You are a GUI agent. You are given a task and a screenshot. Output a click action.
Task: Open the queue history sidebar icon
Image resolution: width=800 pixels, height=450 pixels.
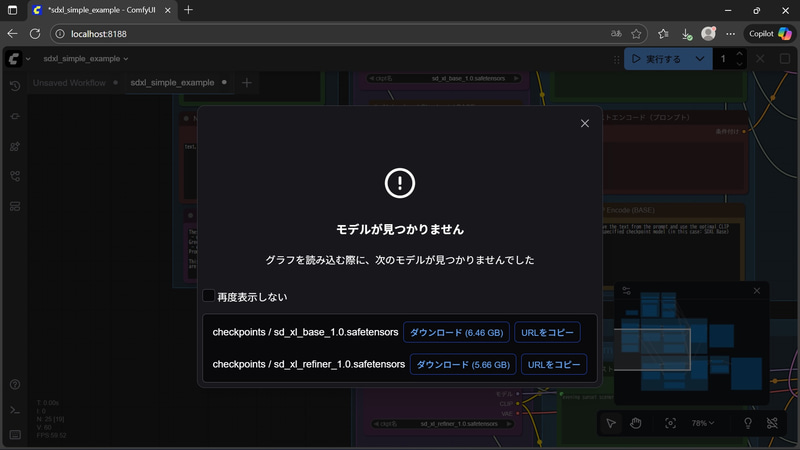(x=15, y=86)
